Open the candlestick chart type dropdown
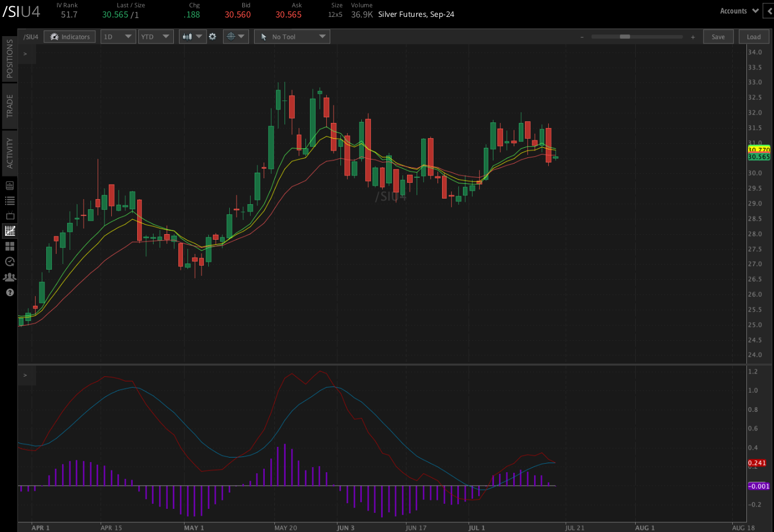The height and width of the screenshot is (532, 774). 192,37
